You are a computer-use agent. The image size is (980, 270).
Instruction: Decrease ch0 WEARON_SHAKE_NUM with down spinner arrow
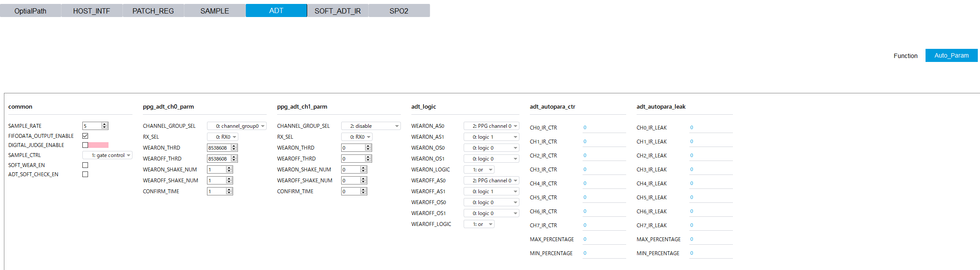tap(229, 171)
